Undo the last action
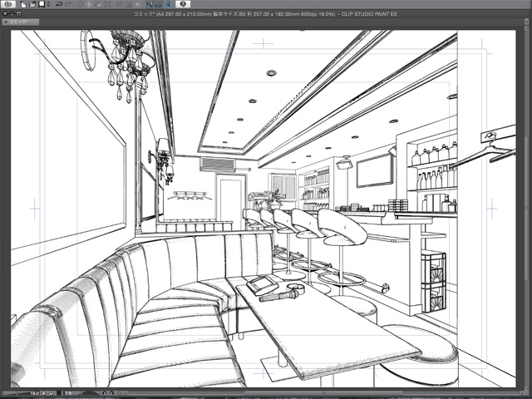Viewport: 532px width, 399px height. click(x=59, y=4)
